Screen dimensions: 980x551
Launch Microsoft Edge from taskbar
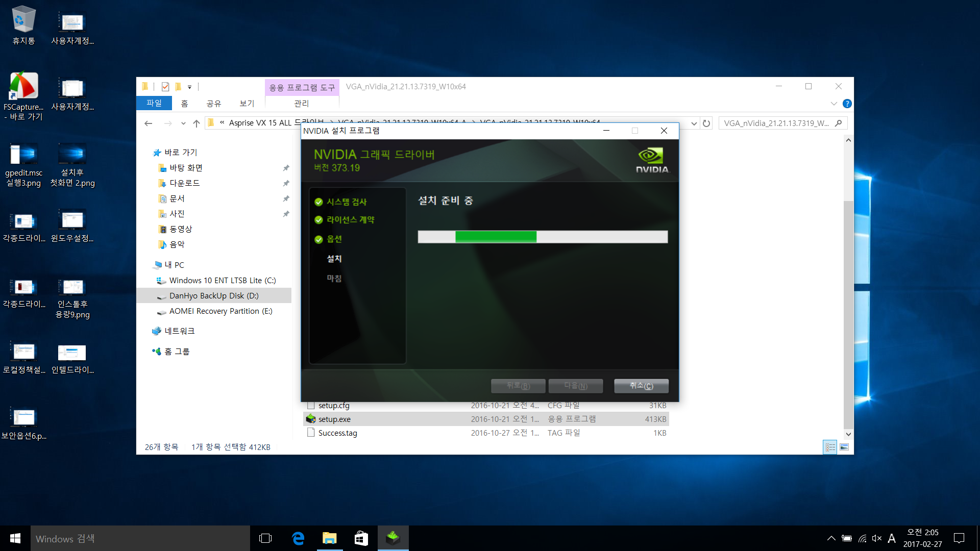(x=298, y=538)
